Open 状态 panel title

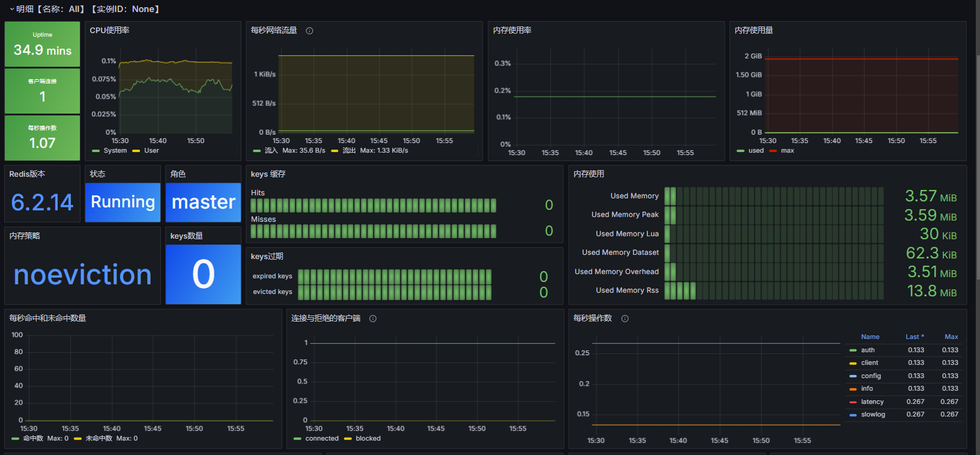point(97,174)
